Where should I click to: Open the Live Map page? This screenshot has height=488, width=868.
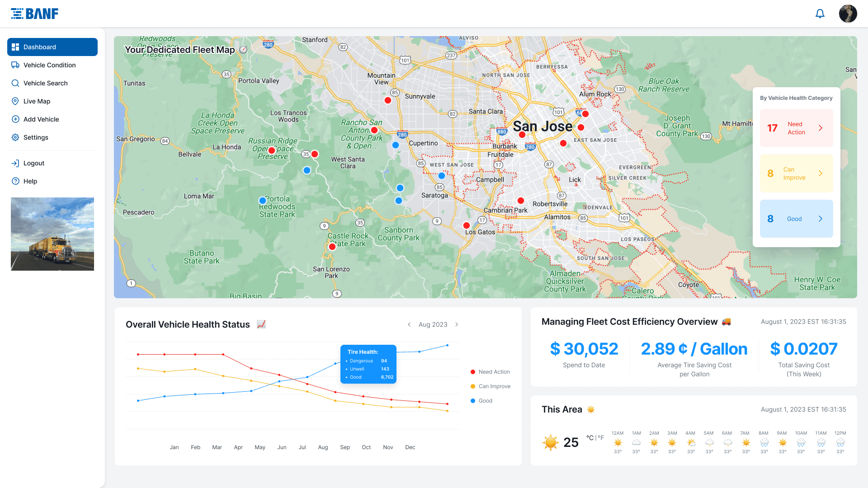[52, 101]
